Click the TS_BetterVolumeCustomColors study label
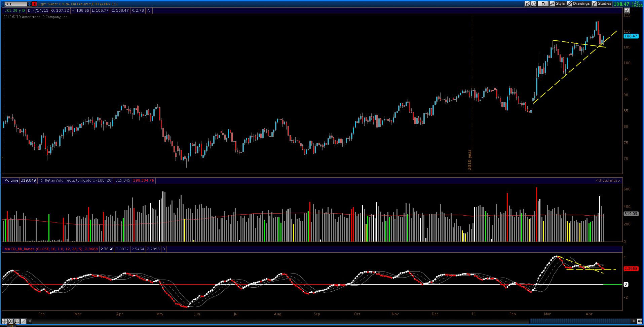The image size is (644, 327). point(76,180)
